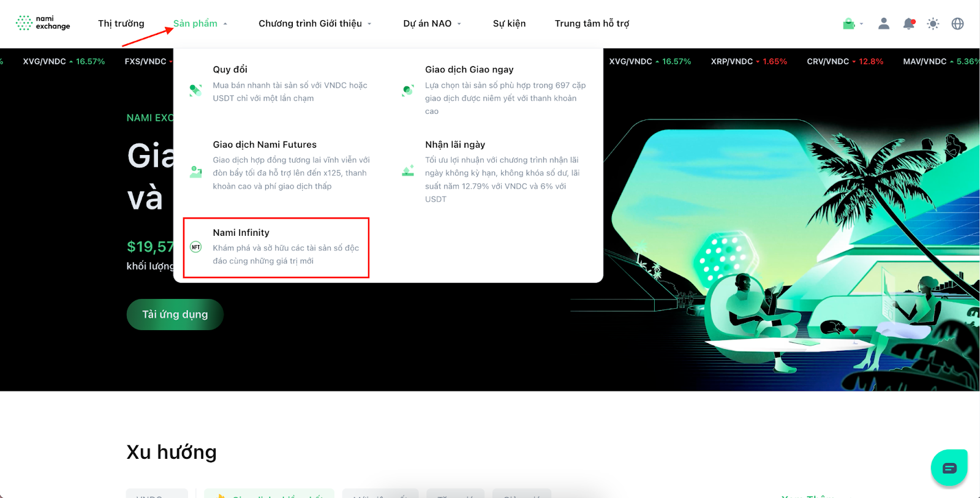Click the Nami Exchange logo
The image size is (980, 498).
pyautogui.click(x=43, y=23)
